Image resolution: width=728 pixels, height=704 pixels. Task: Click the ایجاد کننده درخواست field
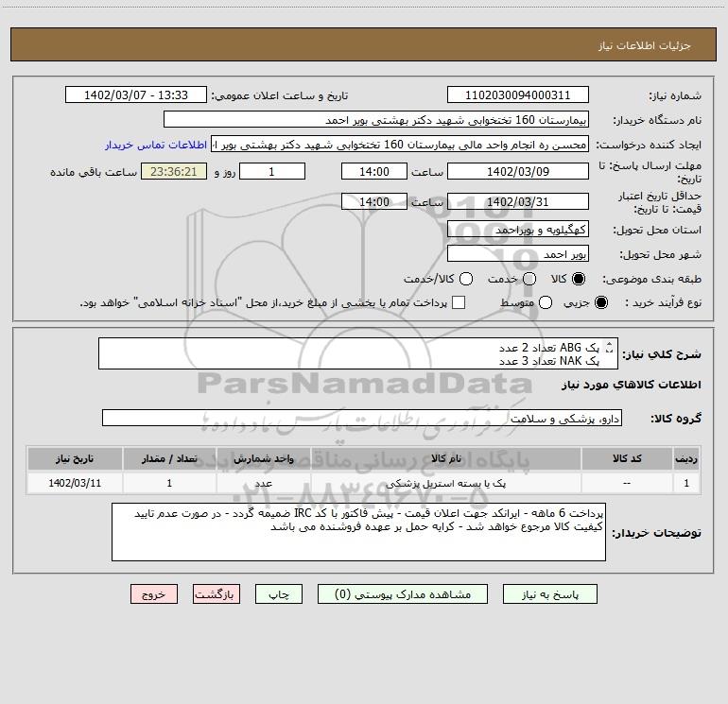pos(400,145)
